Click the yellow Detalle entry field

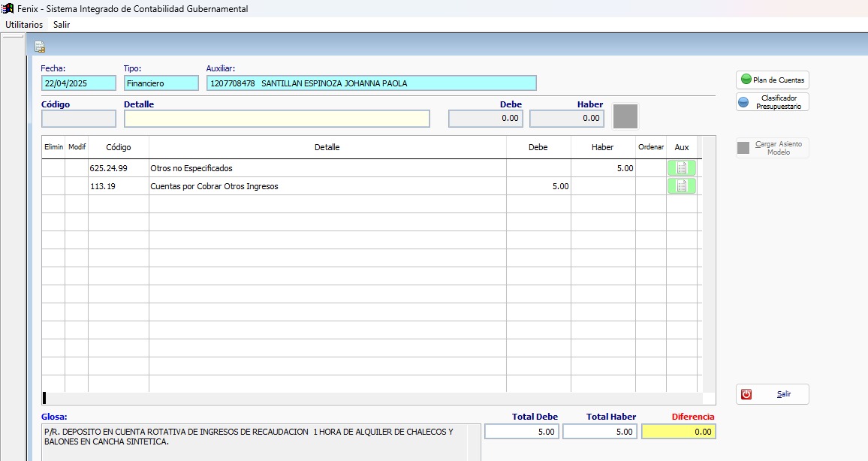276,119
